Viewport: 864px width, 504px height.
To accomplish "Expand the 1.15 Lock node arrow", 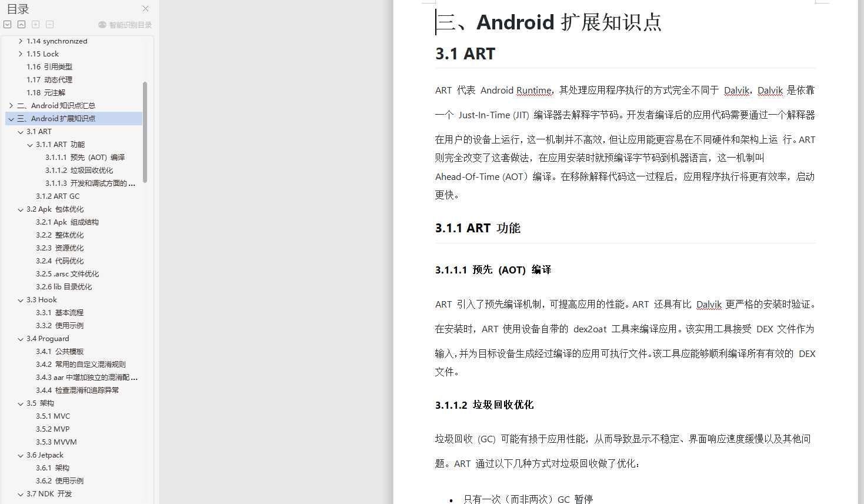I will [x=21, y=54].
